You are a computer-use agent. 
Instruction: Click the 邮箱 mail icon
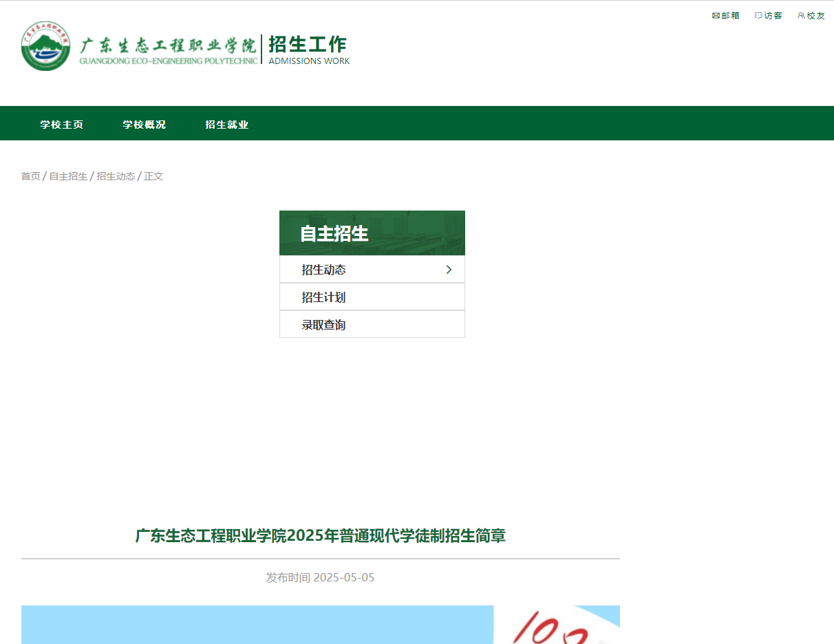coord(725,15)
